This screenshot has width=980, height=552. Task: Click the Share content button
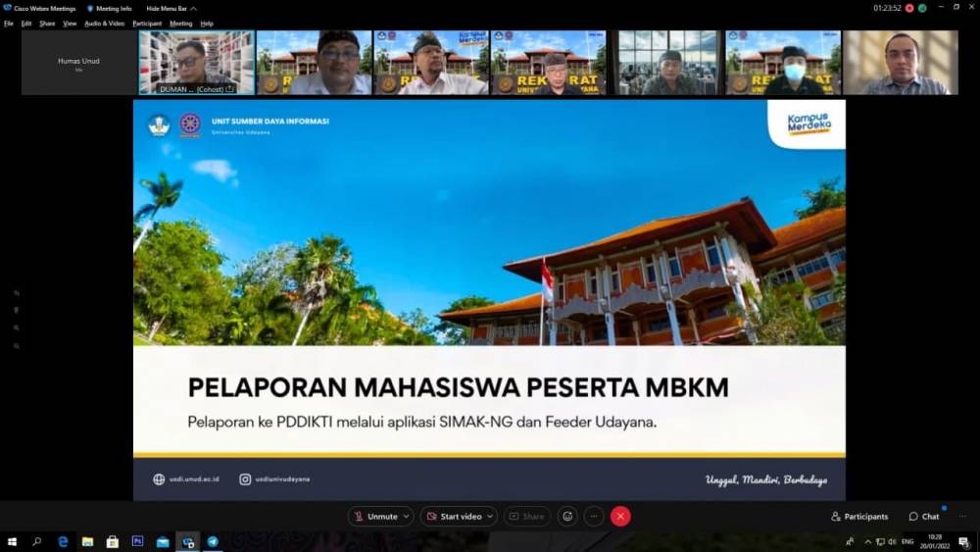pyautogui.click(x=527, y=516)
